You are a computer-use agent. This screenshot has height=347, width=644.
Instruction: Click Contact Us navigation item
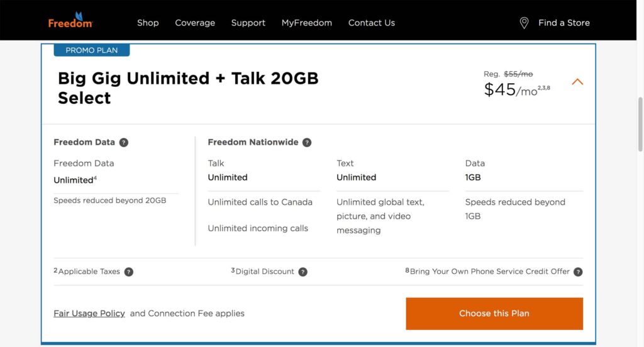tap(372, 23)
